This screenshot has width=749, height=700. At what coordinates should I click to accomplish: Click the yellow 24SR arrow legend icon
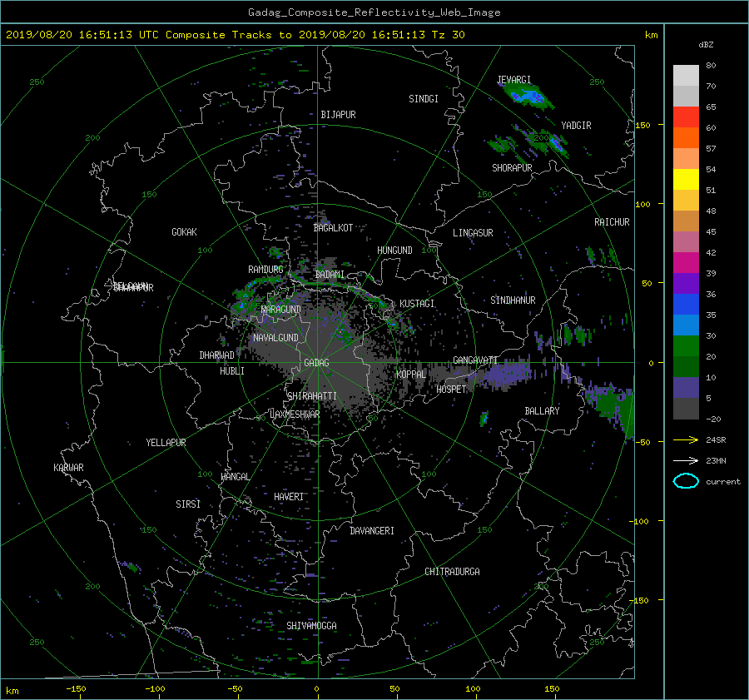click(x=686, y=439)
